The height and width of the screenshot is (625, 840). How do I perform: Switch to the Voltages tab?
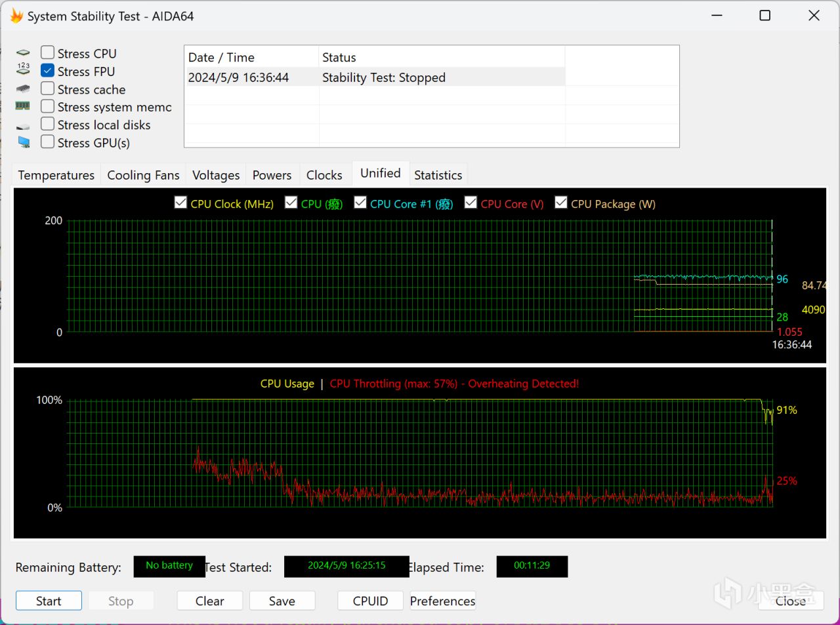pyautogui.click(x=216, y=175)
